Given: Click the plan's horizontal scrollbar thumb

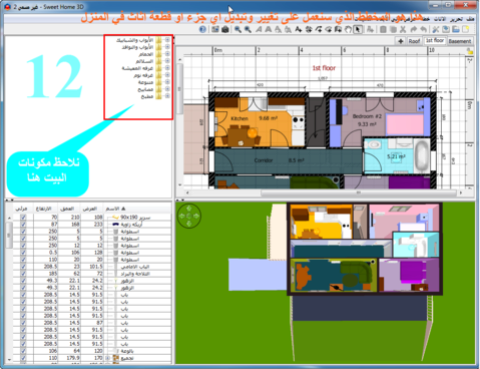Looking at the screenshot, I should (x=358, y=193).
